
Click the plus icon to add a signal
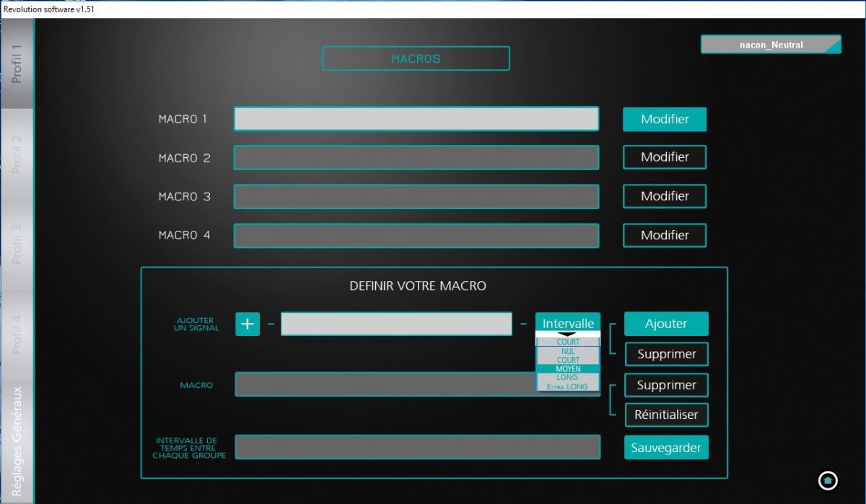pos(248,324)
